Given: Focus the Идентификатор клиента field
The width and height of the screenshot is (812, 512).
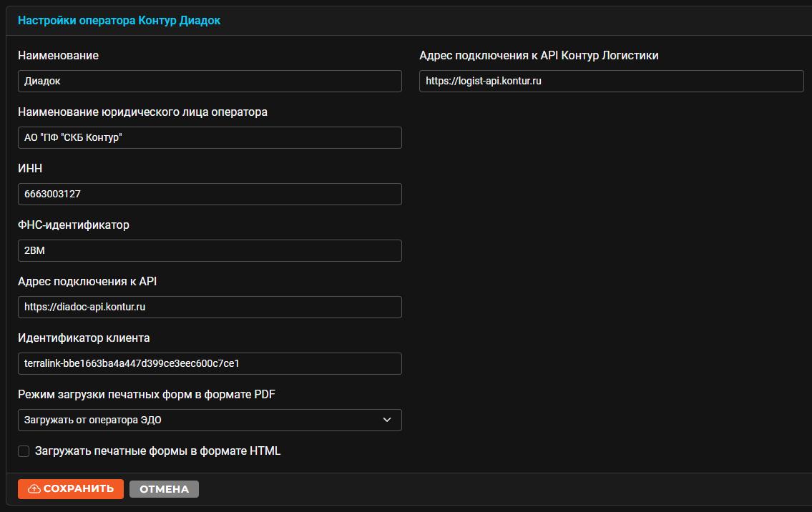Looking at the screenshot, I should tap(210, 363).
